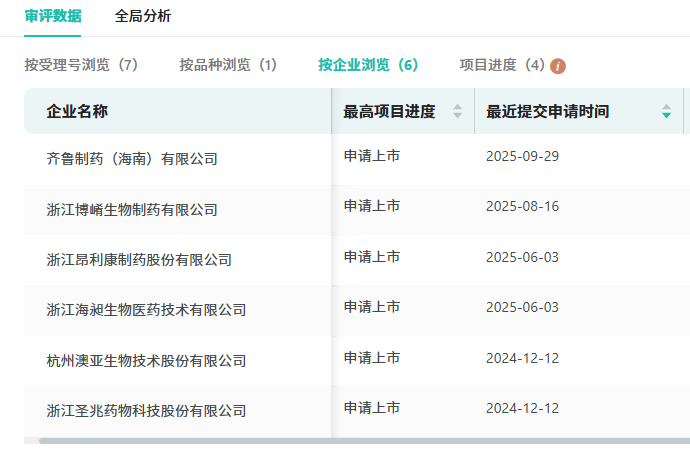The height and width of the screenshot is (455, 690).
Task: Sort by 最高项目进度 column arrows
Action: [x=458, y=111]
